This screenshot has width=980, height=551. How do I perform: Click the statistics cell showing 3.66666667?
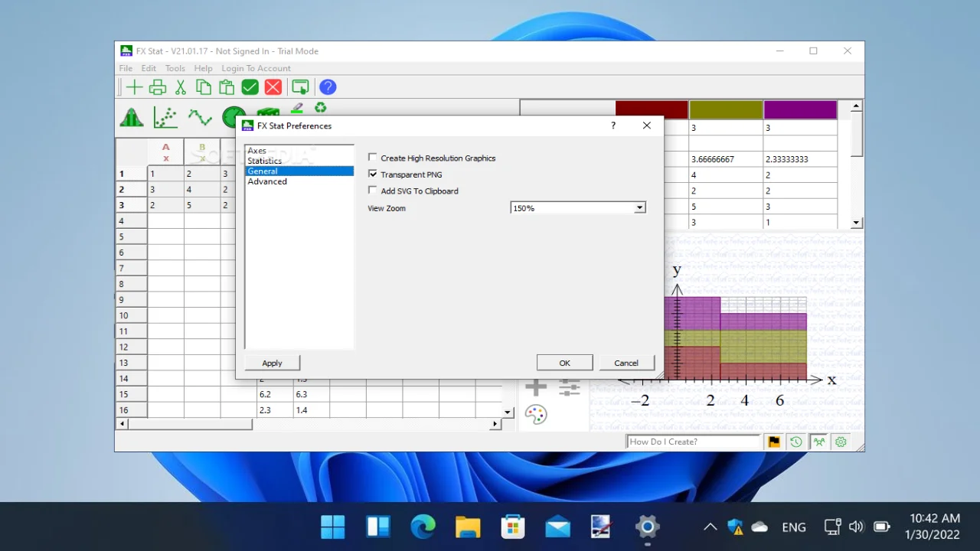726,159
